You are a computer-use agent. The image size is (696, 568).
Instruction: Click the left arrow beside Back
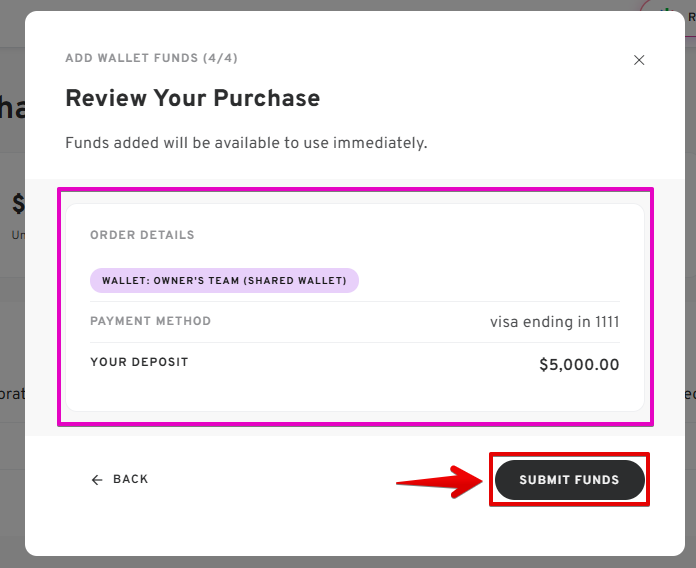tap(97, 480)
